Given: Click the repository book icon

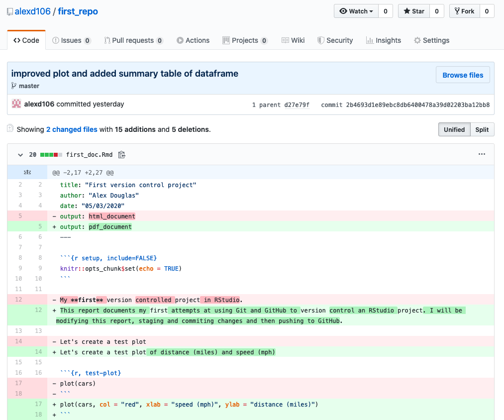Looking at the screenshot, I should (x=10, y=11).
